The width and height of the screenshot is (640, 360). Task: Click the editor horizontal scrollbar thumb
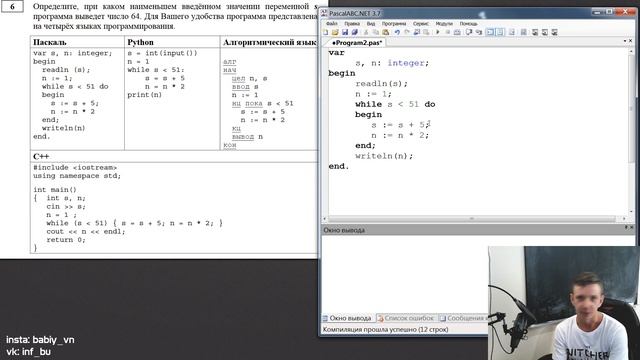click(x=471, y=219)
